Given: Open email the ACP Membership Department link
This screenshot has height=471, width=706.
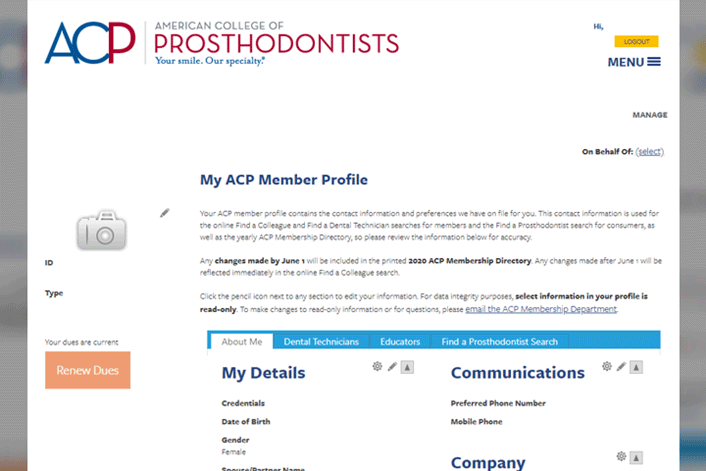Looking at the screenshot, I should (541, 309).
